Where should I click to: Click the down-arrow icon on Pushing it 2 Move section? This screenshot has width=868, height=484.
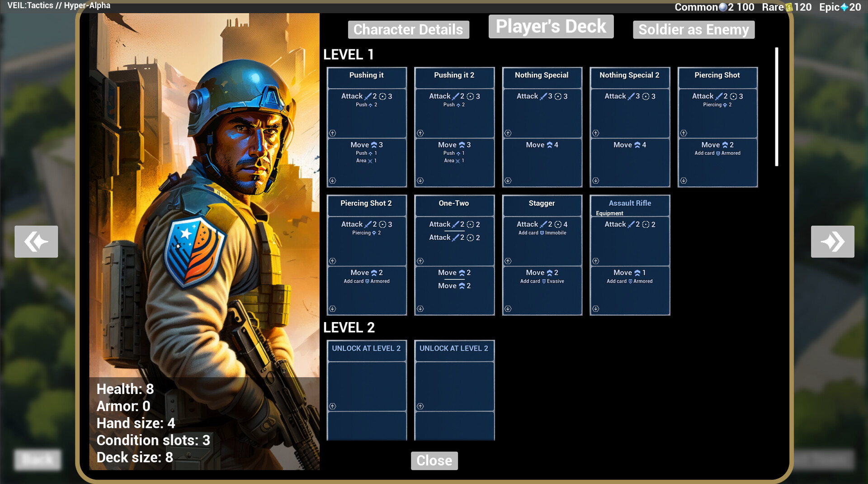pyautogui.click(x=420, y=180)
